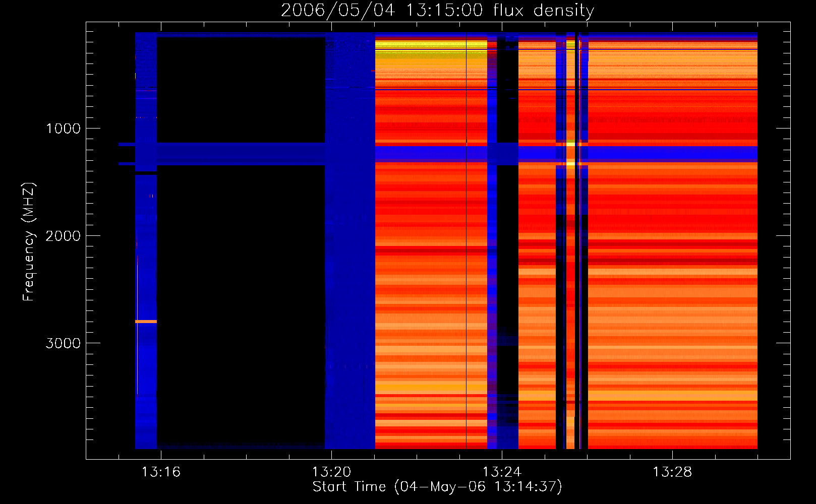Click the 1000 frequency tick label
This screenshot has width=816, height=504.
pos(63,129)
